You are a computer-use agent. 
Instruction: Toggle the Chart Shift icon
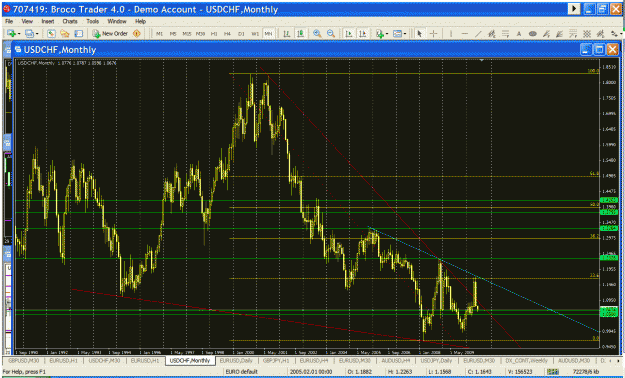pyautogui.click(x=362, y=34)
